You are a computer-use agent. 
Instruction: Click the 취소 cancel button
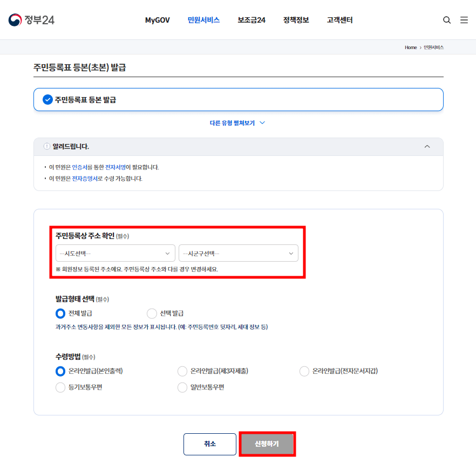point(209,444)
